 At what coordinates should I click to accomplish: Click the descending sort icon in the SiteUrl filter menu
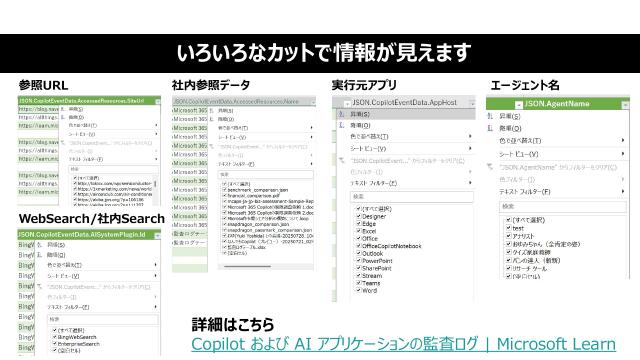point(63,117)
